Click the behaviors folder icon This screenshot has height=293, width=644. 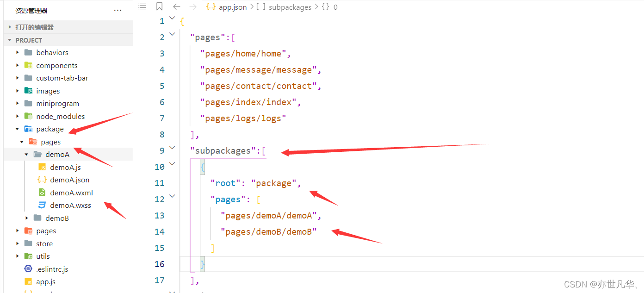pos(28,52)
